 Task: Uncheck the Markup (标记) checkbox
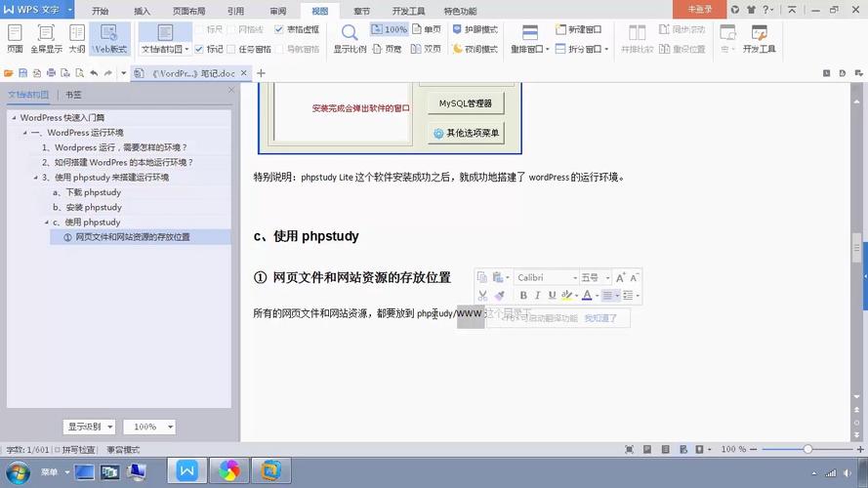click(199, 49)
